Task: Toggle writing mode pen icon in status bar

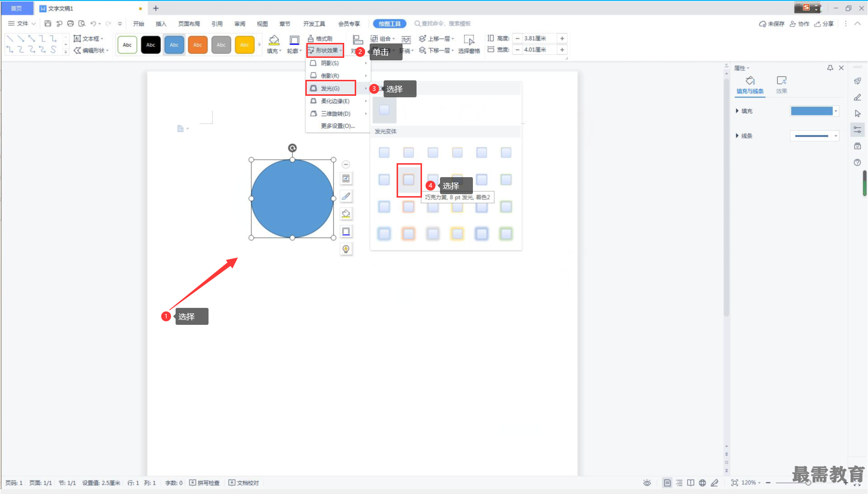Action: (x=714, y=483)
